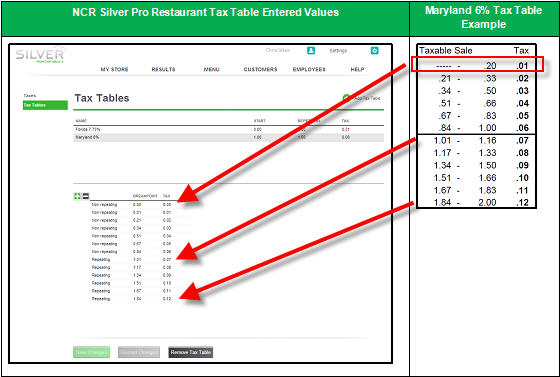Open the EMPLOYEES menu
The height and width of the screenshot is (377, 560).
click(x=309, y=69)
